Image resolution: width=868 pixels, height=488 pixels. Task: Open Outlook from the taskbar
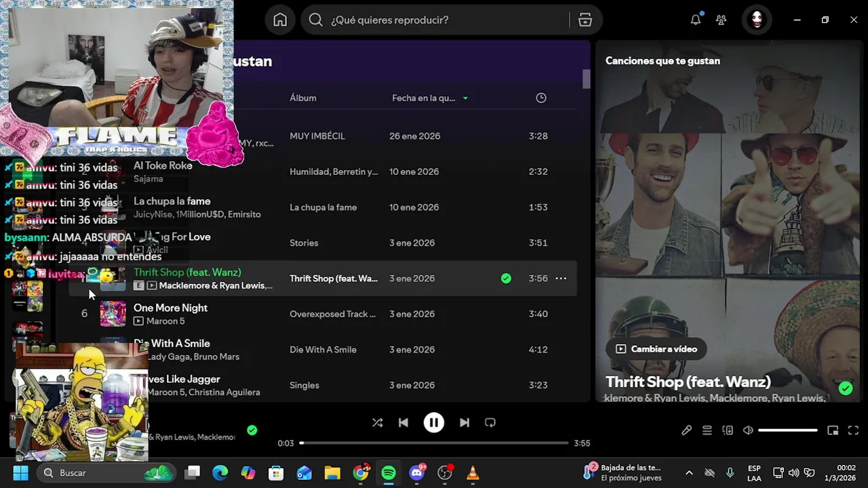[304, 473]
